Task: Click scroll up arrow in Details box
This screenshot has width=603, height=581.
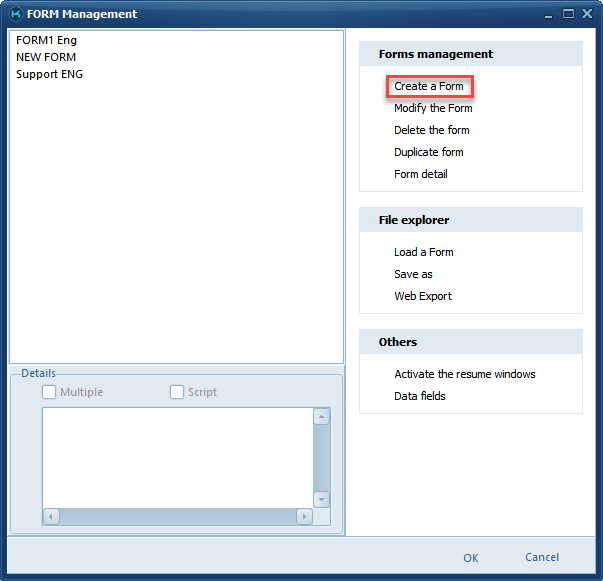Action: pos(321,417)
